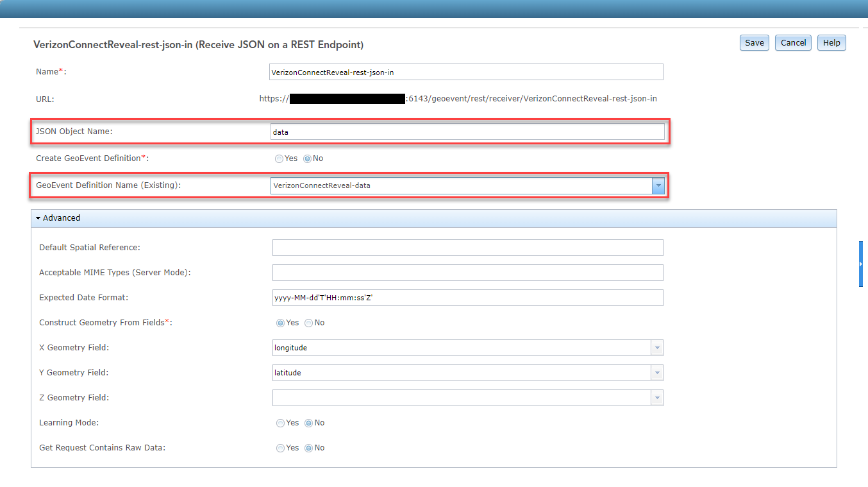
Task: Click the Acceptable MIME Types field
Action: click(x=467, y=273)
